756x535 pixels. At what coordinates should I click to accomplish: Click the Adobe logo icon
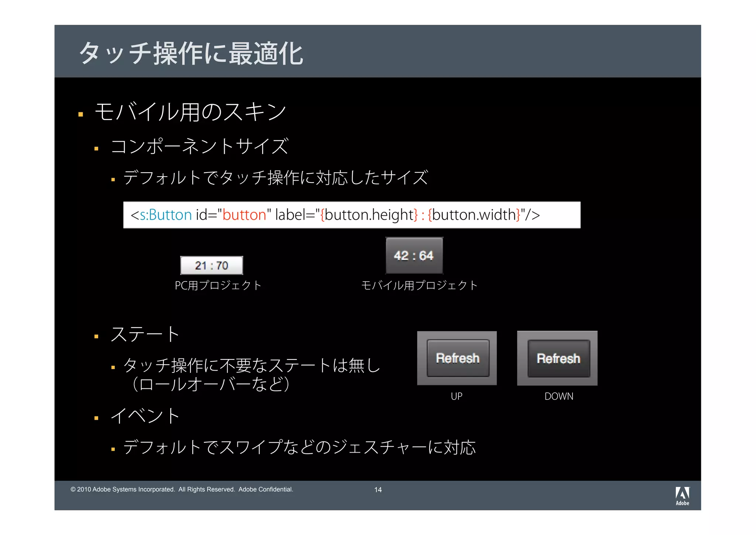point(682,495)
